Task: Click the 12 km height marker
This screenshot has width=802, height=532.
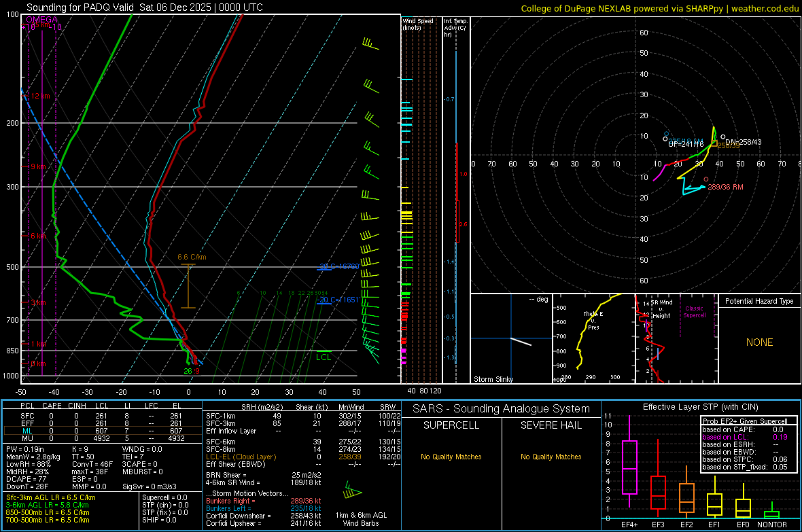Action: (40, 96)
